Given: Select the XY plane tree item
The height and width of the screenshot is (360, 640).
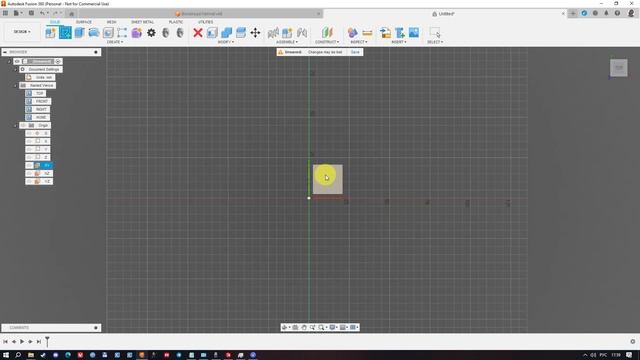Looking at the screenshot, I should point(43,165).
